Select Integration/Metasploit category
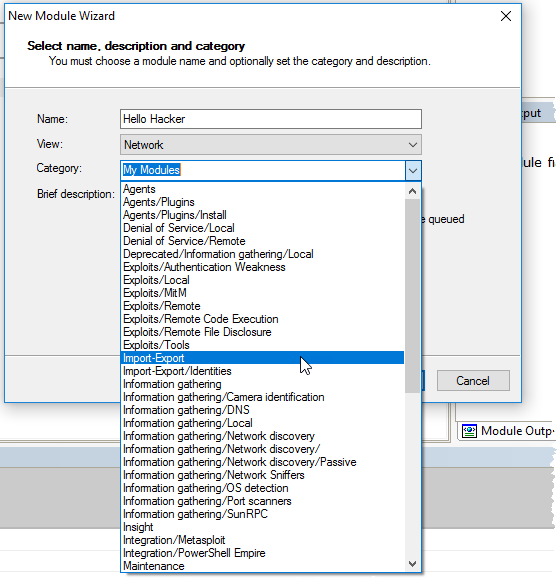This screenshot has height=585, width=557. (x=263, y=540)
